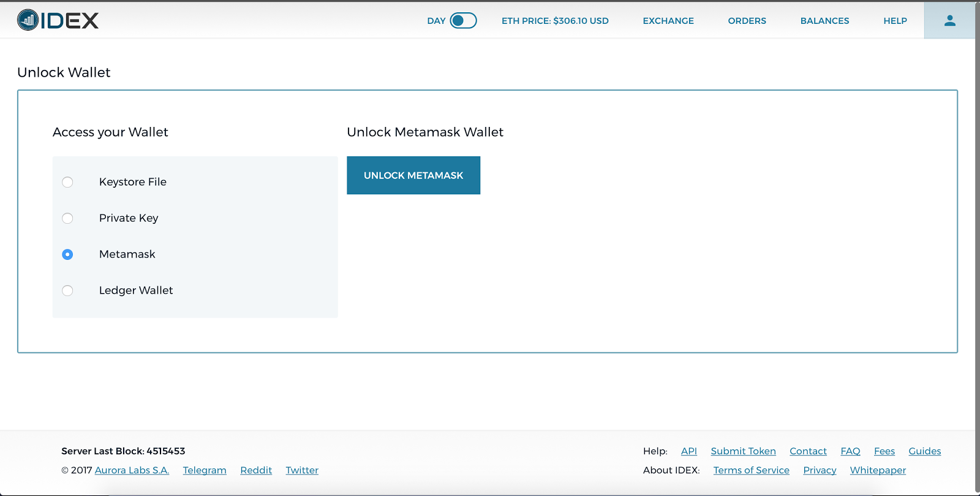The image size is (980, 496).
Task: Open the Reddit link
Action: pyautogui.click(x=256, y=470)
